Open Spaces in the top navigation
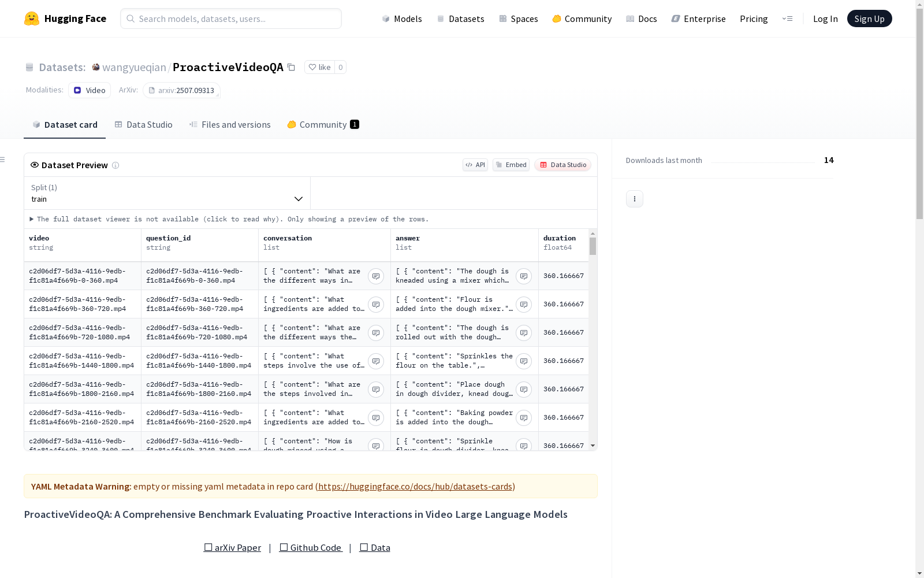 519,19
